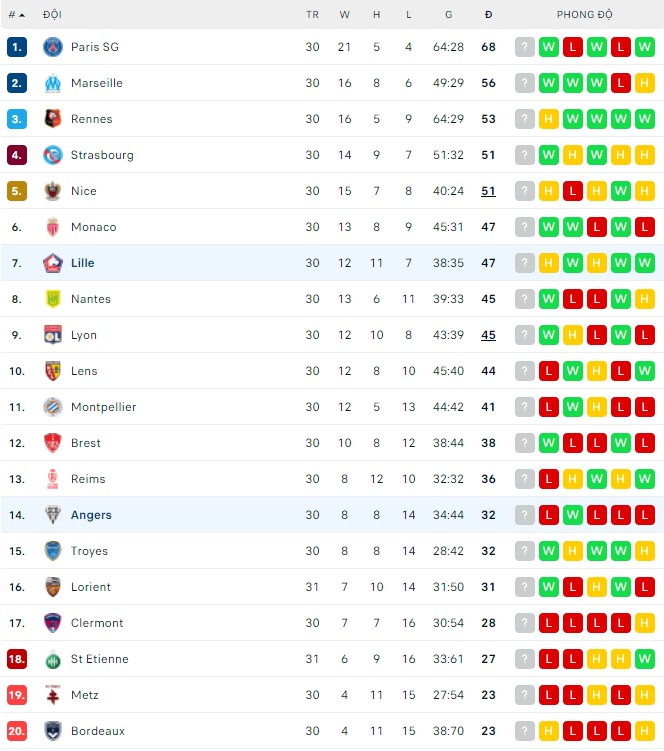Click Nice's underlined 51 points value
Screen dimensions: 664x751
tap(488, 191)
